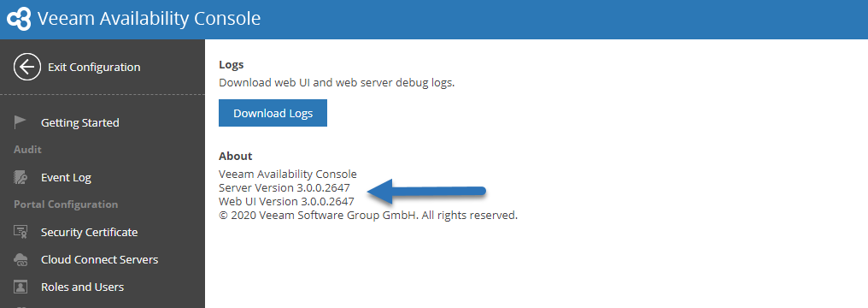Click the Download Logs button
This screenshot has height=308, width=868.
coord(273,113)
